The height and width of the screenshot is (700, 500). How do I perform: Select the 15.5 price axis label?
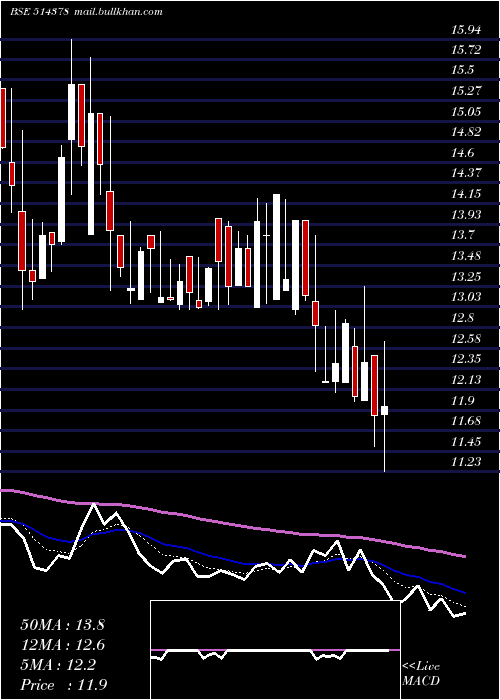[x=462, y=70]
